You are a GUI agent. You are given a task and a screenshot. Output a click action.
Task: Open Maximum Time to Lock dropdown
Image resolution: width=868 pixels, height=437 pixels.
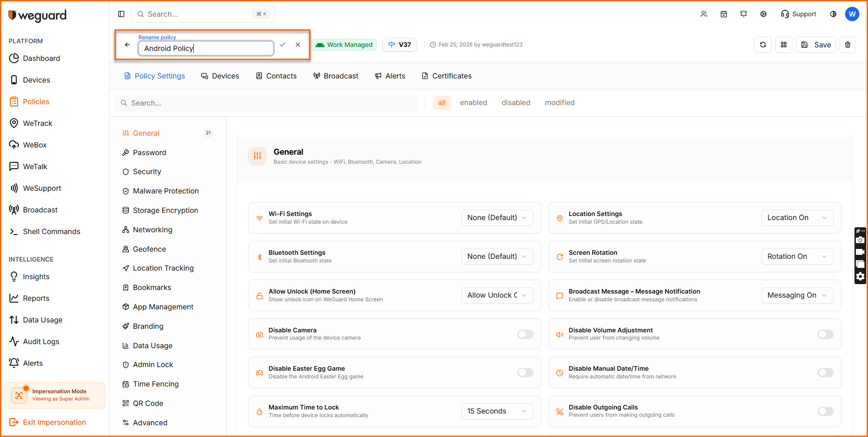click(x=497, y=411)
